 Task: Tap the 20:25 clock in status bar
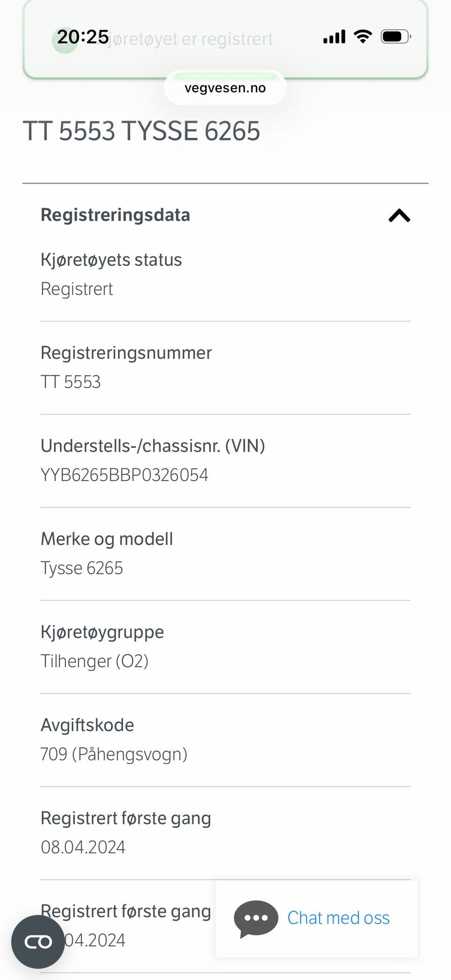[83, 37]
